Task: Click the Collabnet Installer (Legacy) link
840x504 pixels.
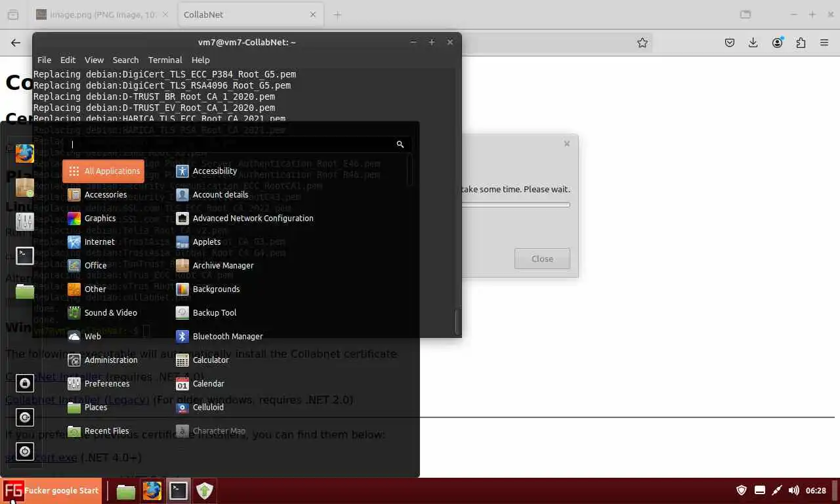Action: pyautogui.click(x=77, y=400)
